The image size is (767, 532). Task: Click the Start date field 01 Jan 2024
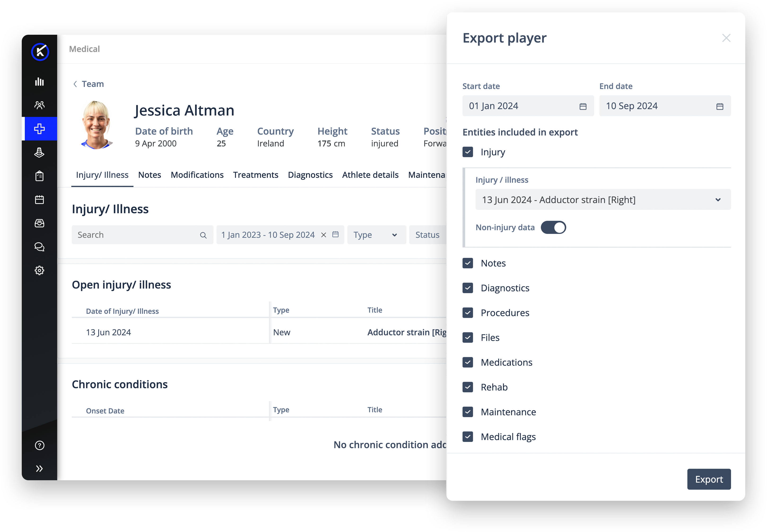(x=528, y=106)
